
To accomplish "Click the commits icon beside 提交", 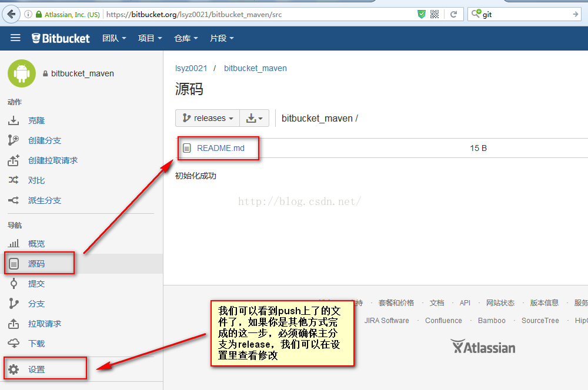I will [x=14, y=284].
